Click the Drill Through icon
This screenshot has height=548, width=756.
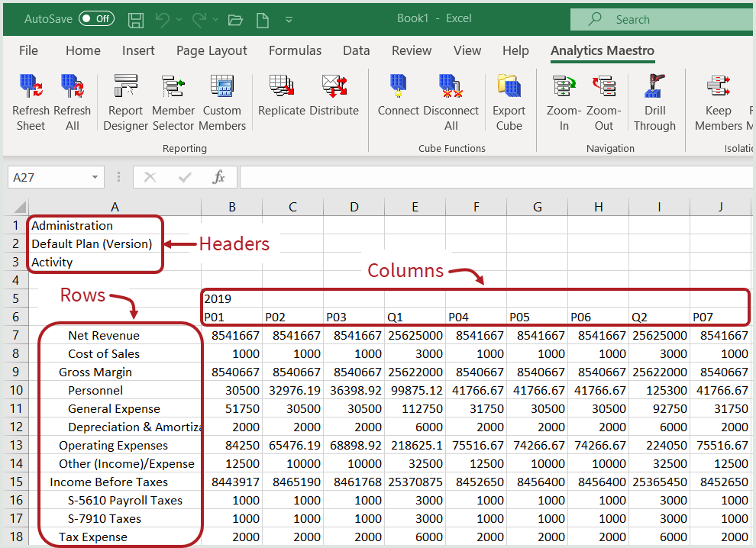click(654, 87)
